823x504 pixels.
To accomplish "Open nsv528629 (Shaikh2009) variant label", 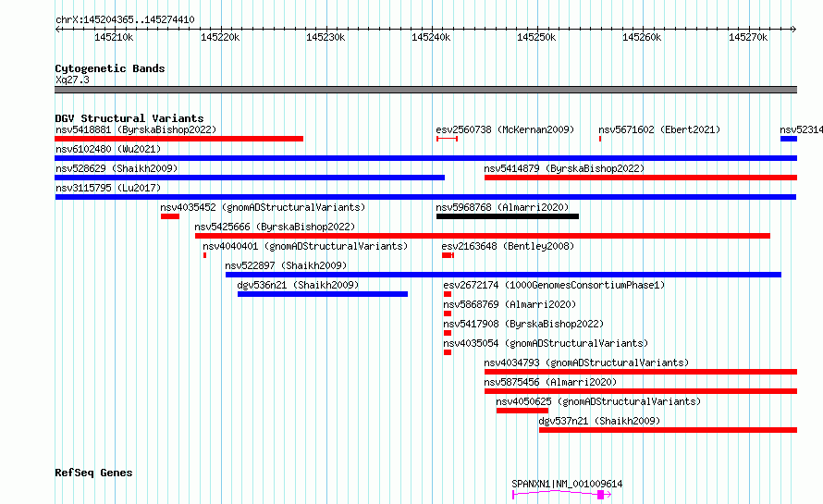I will click(x=117, y=168).
